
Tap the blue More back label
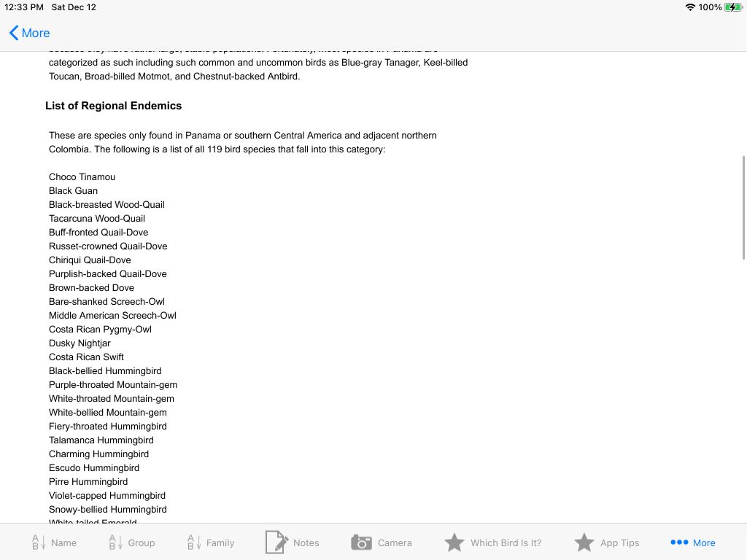[36, 33]
